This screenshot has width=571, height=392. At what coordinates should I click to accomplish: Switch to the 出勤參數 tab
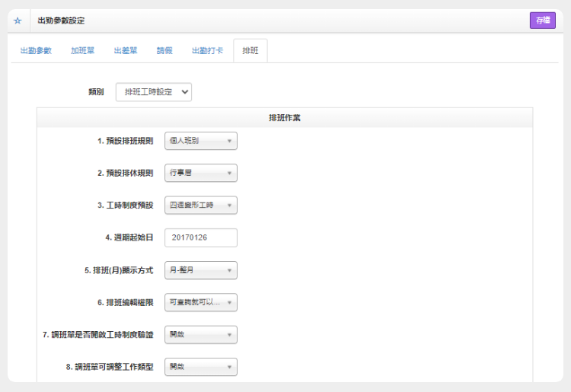[36, 51]
